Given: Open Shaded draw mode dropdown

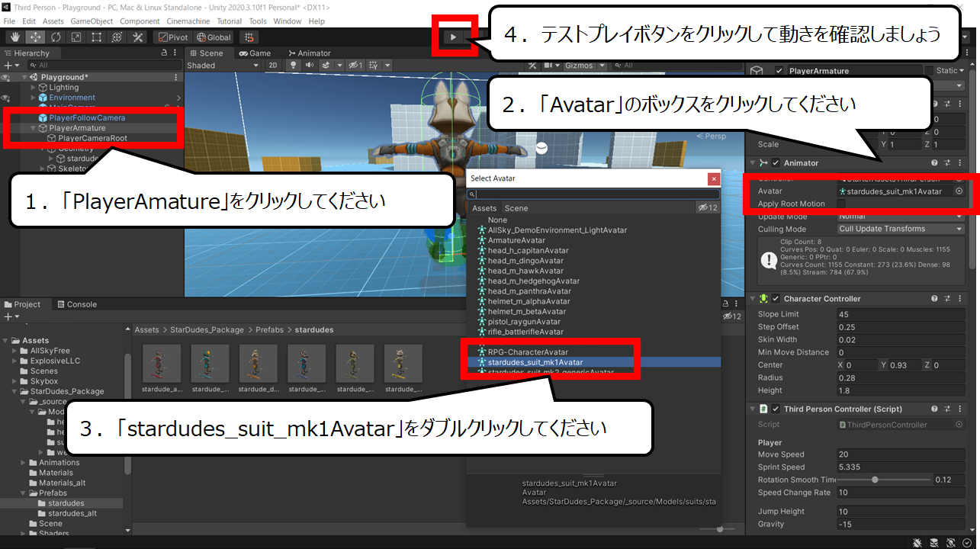Looking at the screenshot, I should tap(223, 66).
